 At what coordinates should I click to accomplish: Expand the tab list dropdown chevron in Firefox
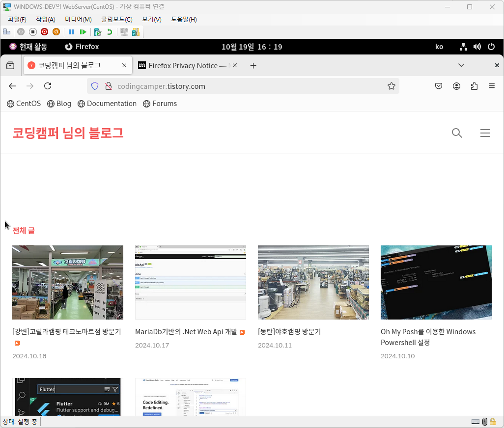coord(461,65)
